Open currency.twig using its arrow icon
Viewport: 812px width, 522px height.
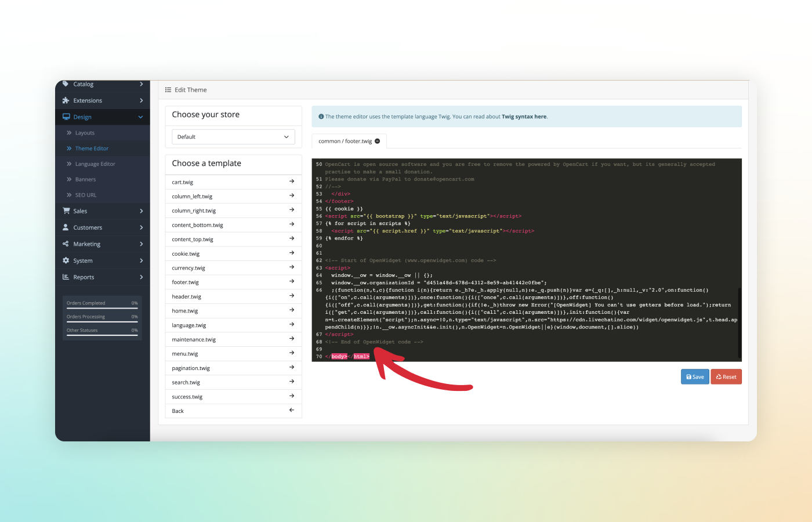pos(292,267)
